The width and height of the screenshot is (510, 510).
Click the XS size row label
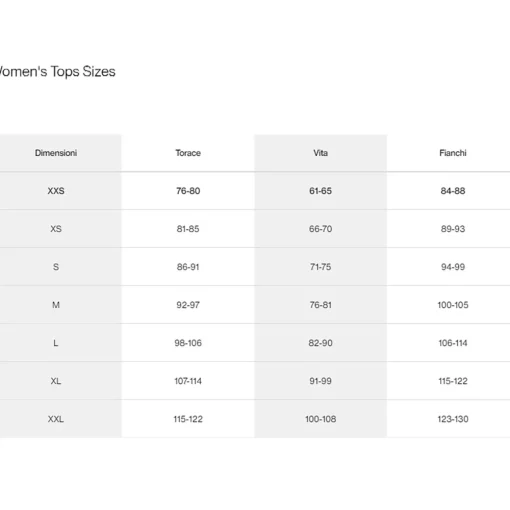coord(56,229)
